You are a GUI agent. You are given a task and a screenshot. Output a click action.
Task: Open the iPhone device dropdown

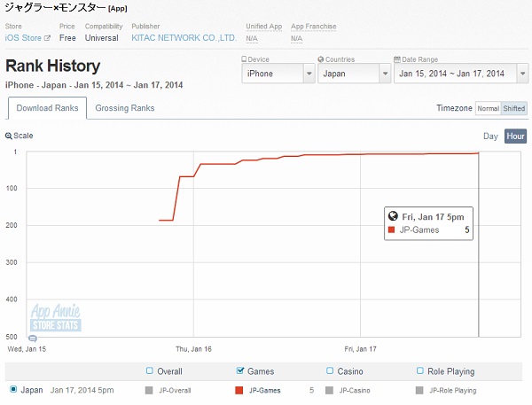pyautogui.click(x=278, y=74)
